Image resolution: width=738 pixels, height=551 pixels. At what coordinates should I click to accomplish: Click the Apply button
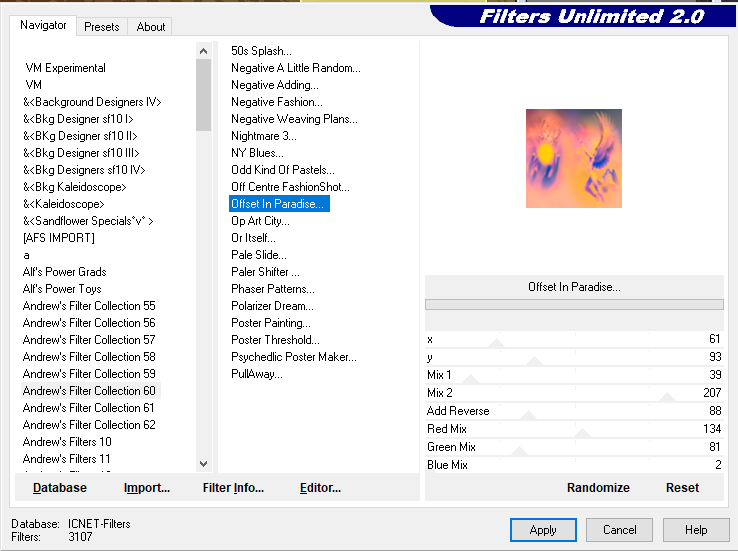(x=543, y=530)
